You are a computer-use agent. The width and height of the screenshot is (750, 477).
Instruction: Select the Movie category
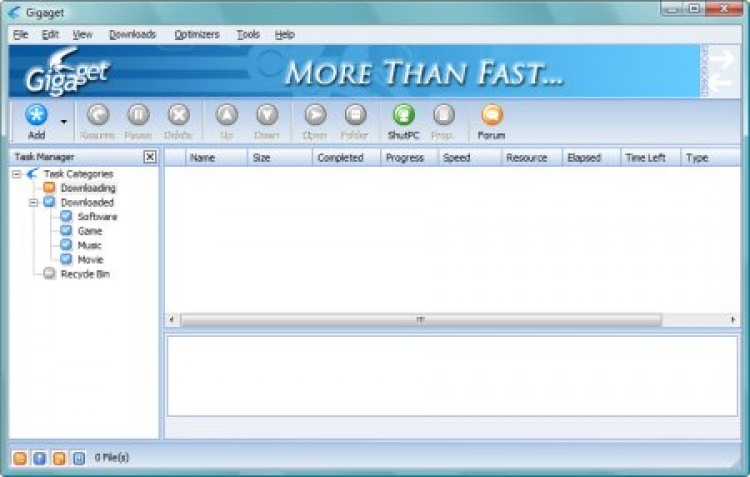(x=90, y=260)
